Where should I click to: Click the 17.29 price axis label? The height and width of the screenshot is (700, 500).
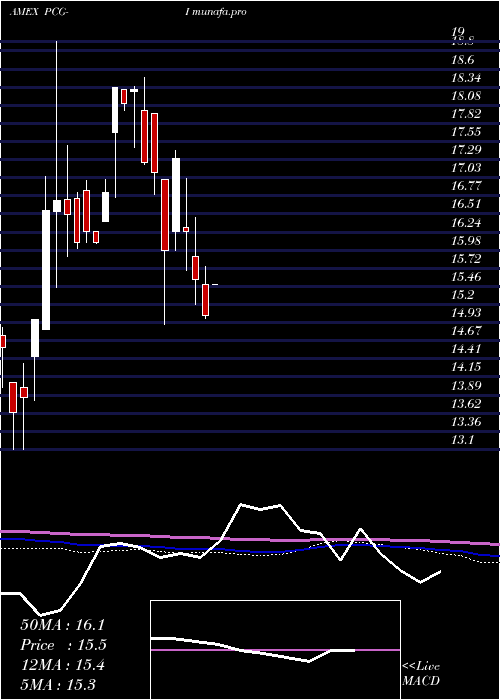coord(466,150)
